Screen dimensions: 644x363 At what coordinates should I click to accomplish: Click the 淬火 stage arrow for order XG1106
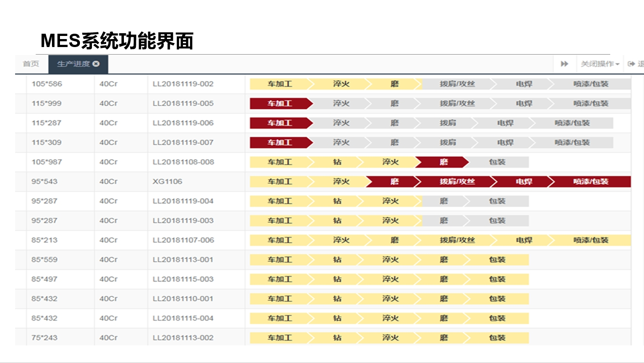coord(340,181)
